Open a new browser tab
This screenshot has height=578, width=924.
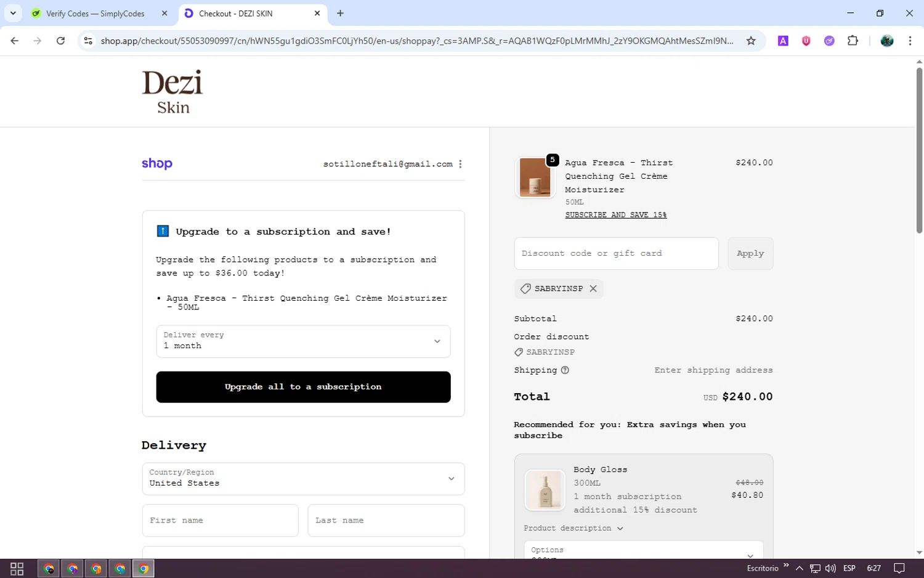click(340, 13)
